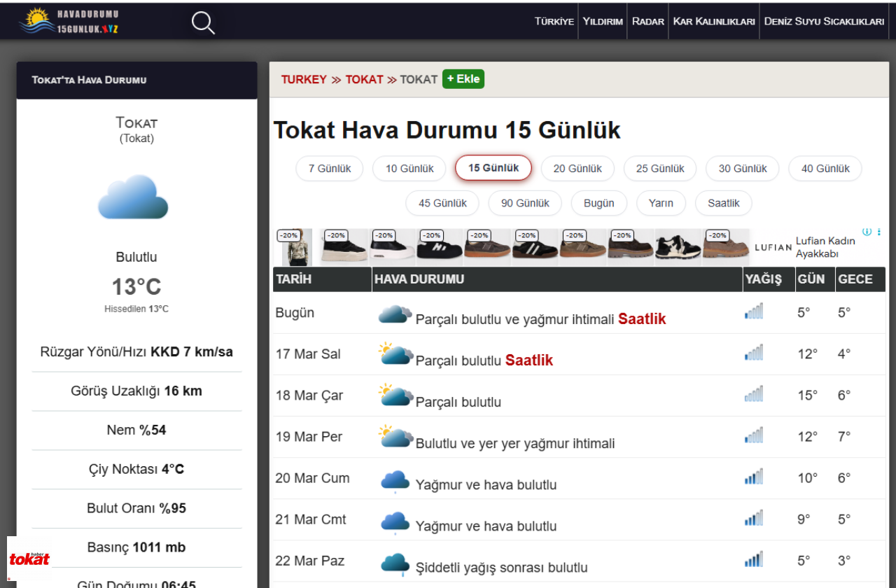
Task: Select the 10 Günlük forecast tab
Action: pyautogui.click(x=409, y=169)
